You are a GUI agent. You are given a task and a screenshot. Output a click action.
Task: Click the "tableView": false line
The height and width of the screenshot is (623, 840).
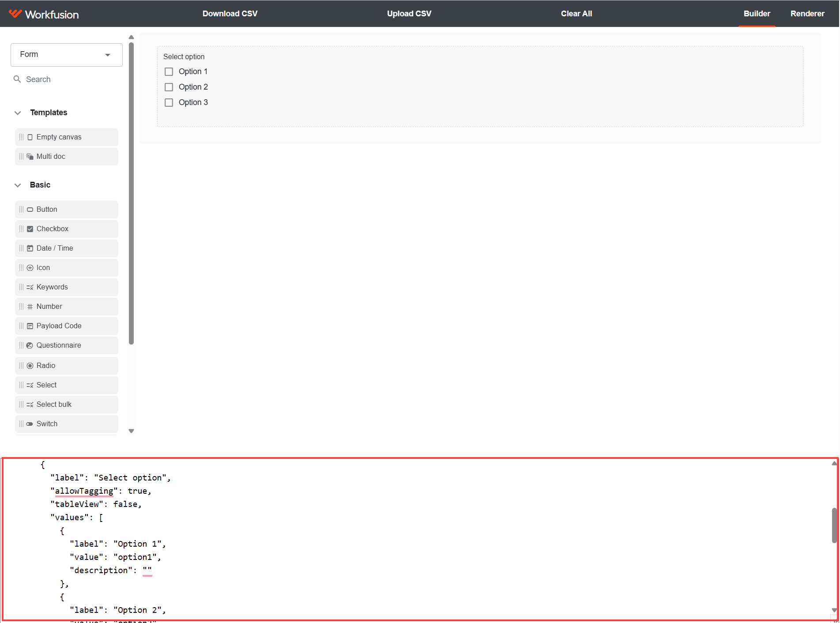96,504
